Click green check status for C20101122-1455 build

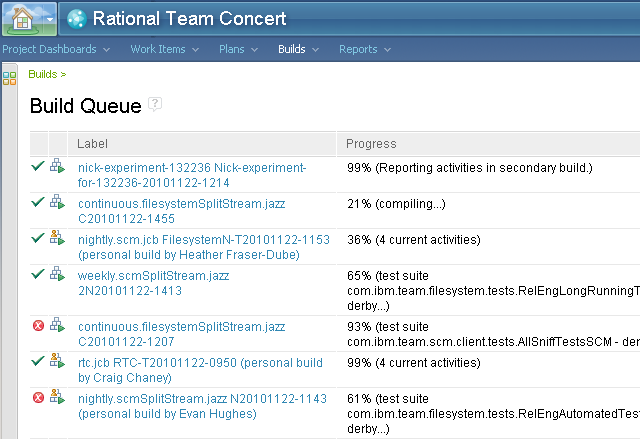pos(38,202)
